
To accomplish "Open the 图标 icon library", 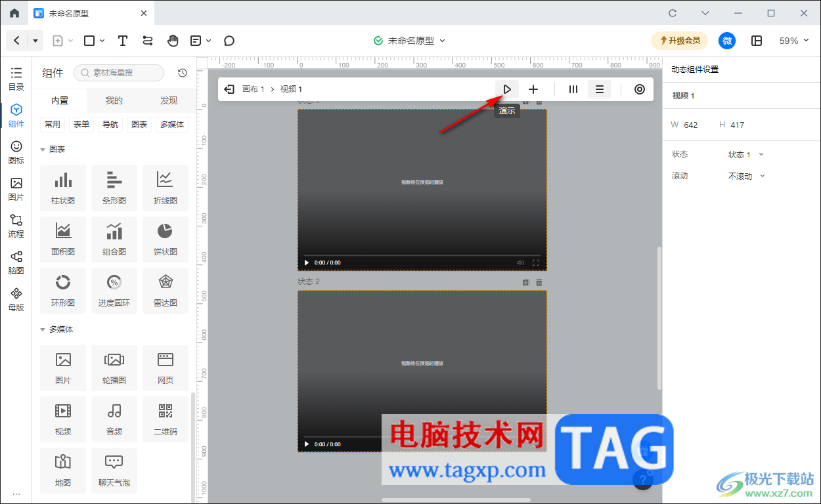I will [16, 152].
